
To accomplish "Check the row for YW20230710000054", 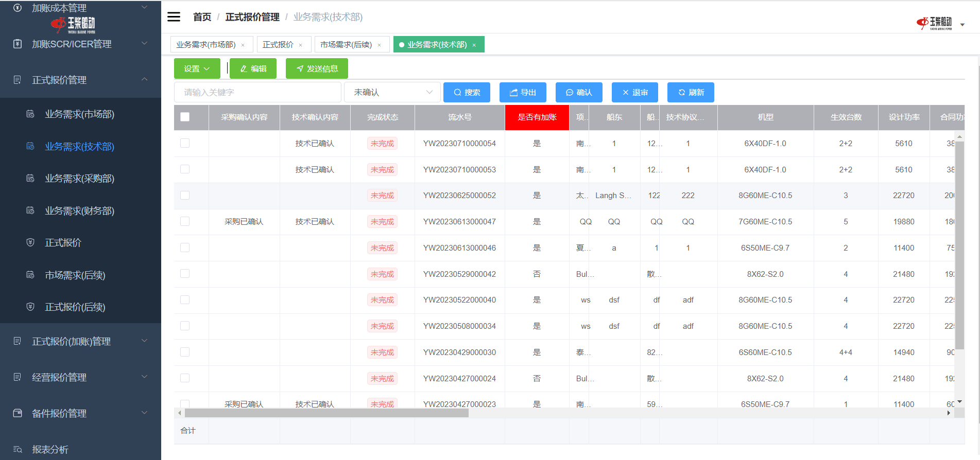I will coord(185,143).
